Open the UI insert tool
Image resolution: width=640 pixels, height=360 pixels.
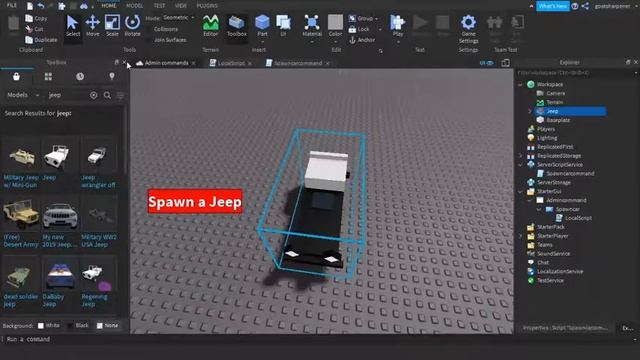pyautogui.click(x=283, y=26)
